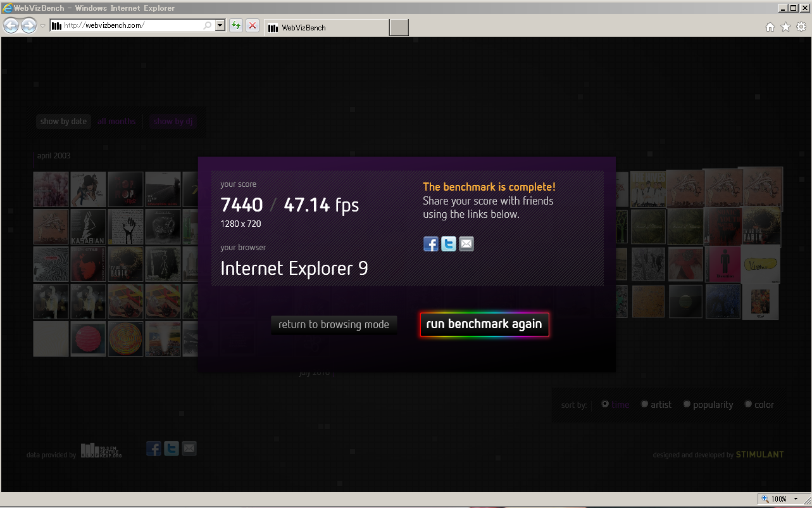Click the Internet Explorer logo in title bar

pos(8,8)
